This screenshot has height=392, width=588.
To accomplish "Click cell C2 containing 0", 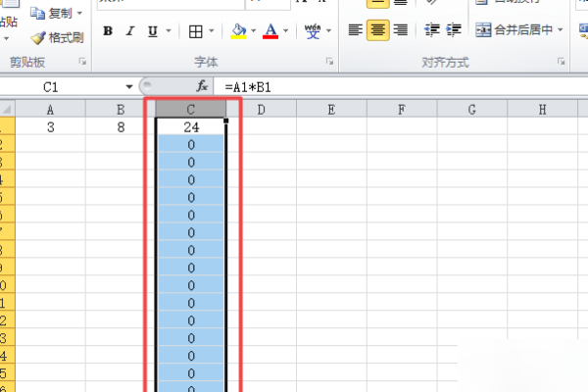I will 191,144.
